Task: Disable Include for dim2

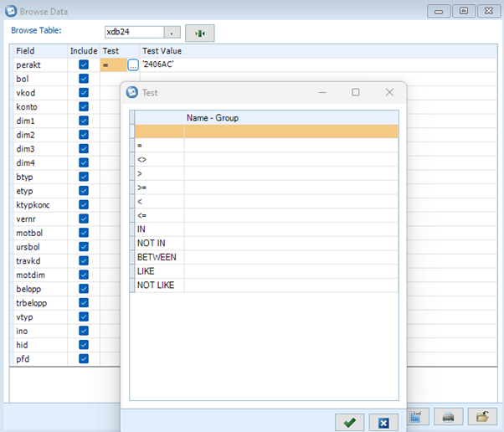Action: pos(84,135)
